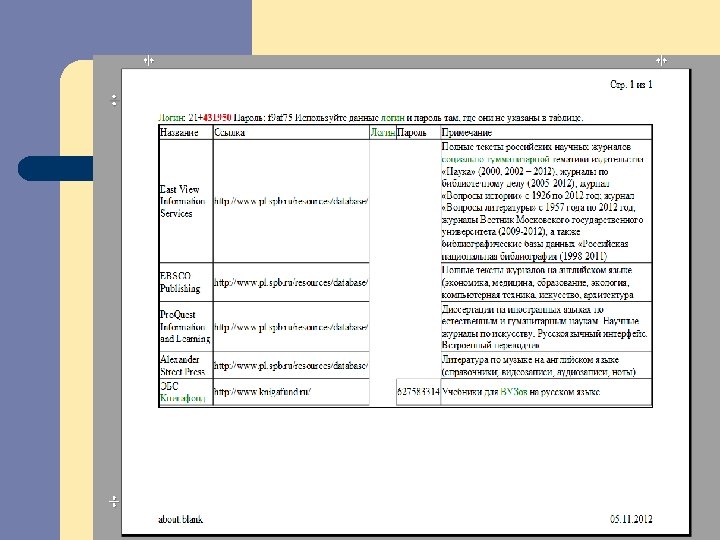The image size is (720, 540).
Task: Click the 'Название' column header
Action: click(x=186, y=132)
